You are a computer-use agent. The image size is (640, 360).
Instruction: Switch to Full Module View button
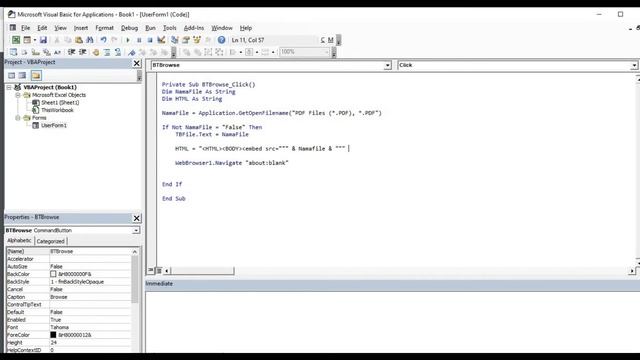[x=159, y=270]
